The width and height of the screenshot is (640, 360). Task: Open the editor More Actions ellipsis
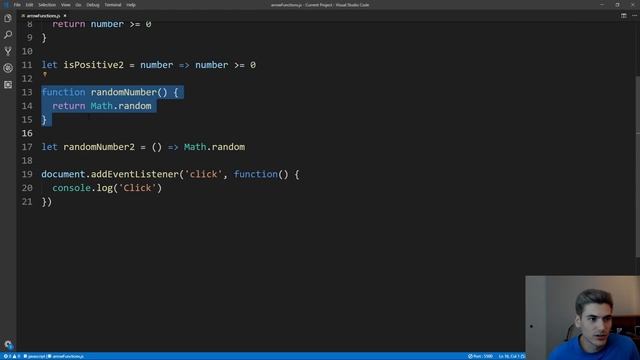point(634,16)
